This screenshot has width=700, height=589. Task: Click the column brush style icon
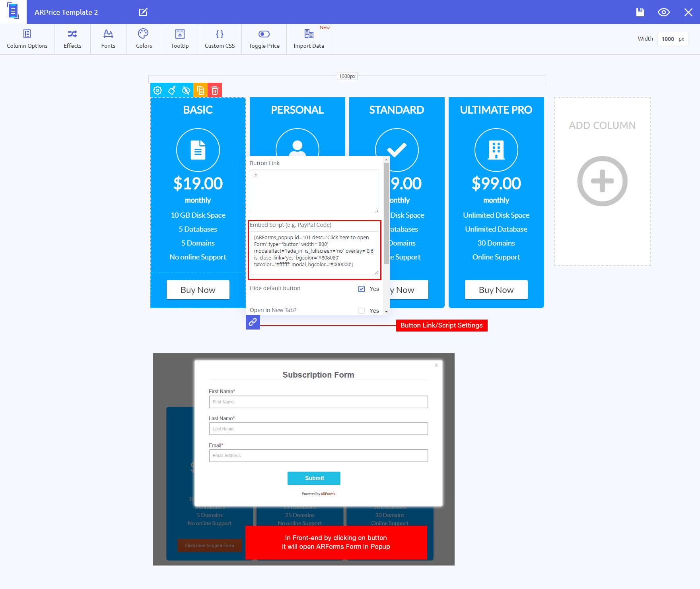coord(172,90)
